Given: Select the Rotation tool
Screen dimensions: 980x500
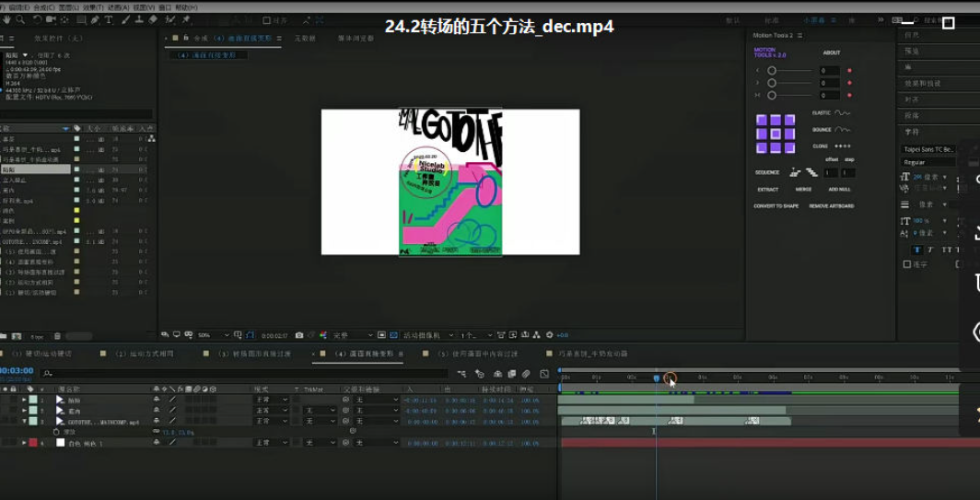Looking at the screenshot, I should pos(38,19).
